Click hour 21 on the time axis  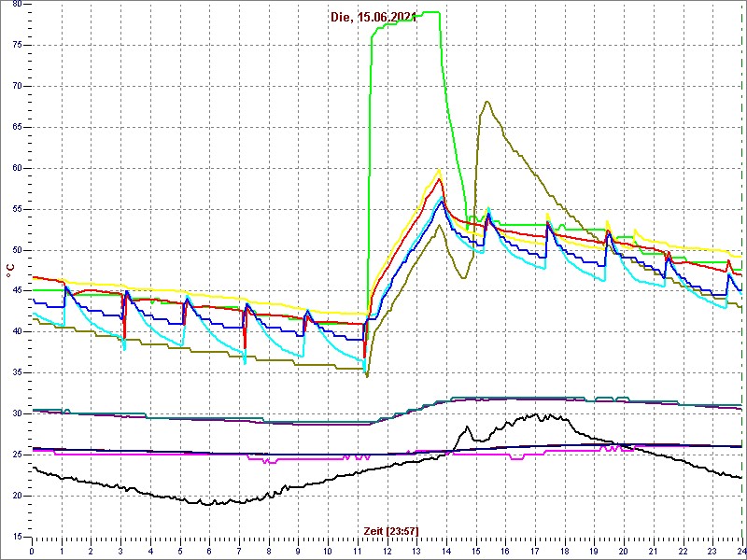654,552
